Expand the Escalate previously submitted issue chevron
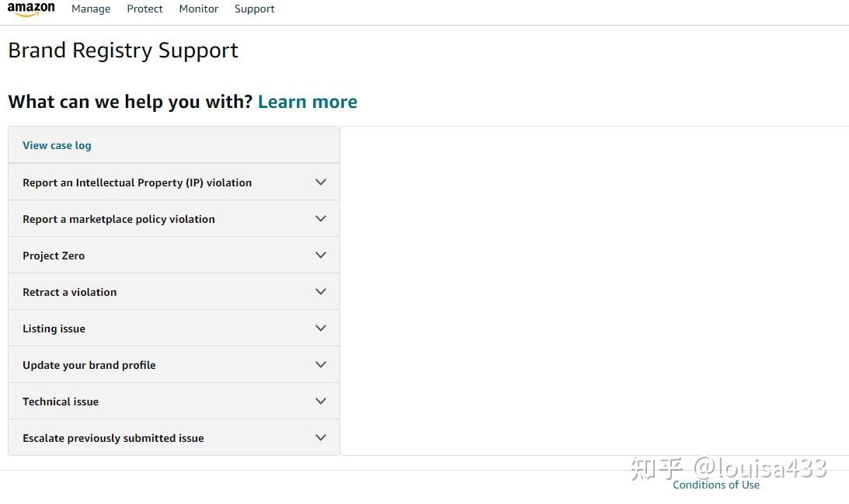 click(321, 437)
